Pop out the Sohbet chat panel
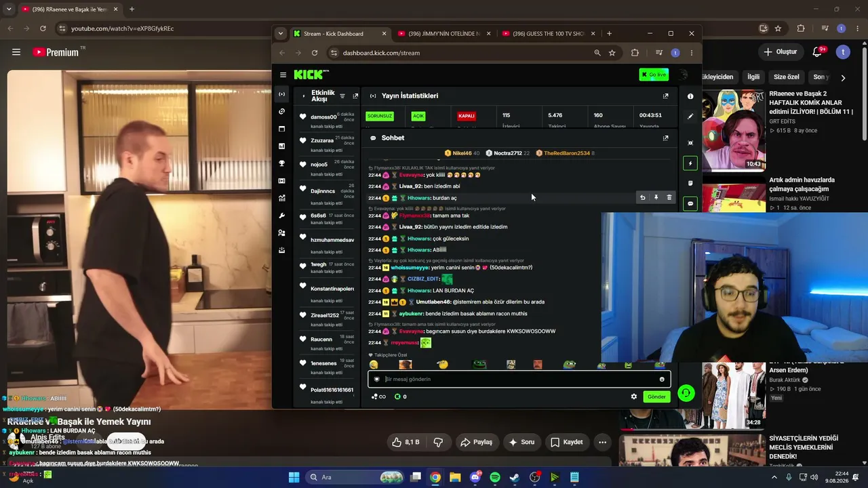This screenshot has height=488, width=868. 665,138
